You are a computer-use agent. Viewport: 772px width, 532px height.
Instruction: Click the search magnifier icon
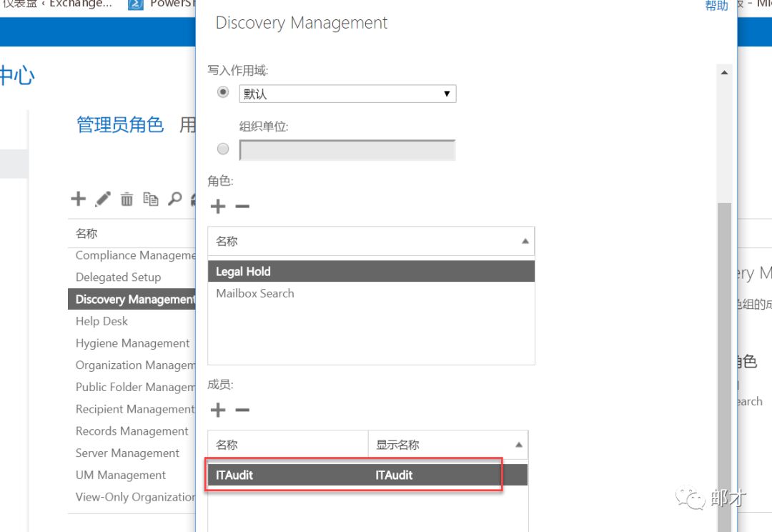pyautogui.click(x=174, y=199)
